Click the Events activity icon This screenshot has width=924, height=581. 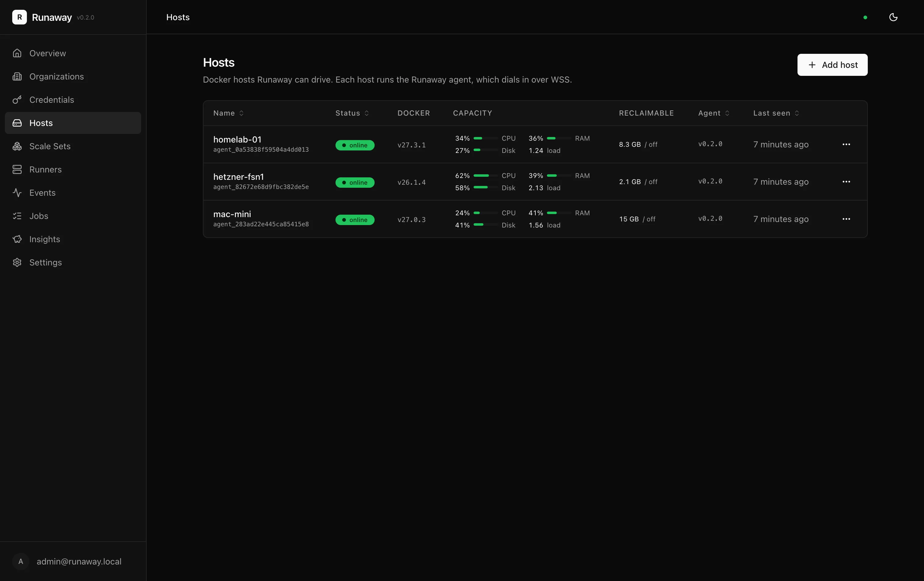17,193
